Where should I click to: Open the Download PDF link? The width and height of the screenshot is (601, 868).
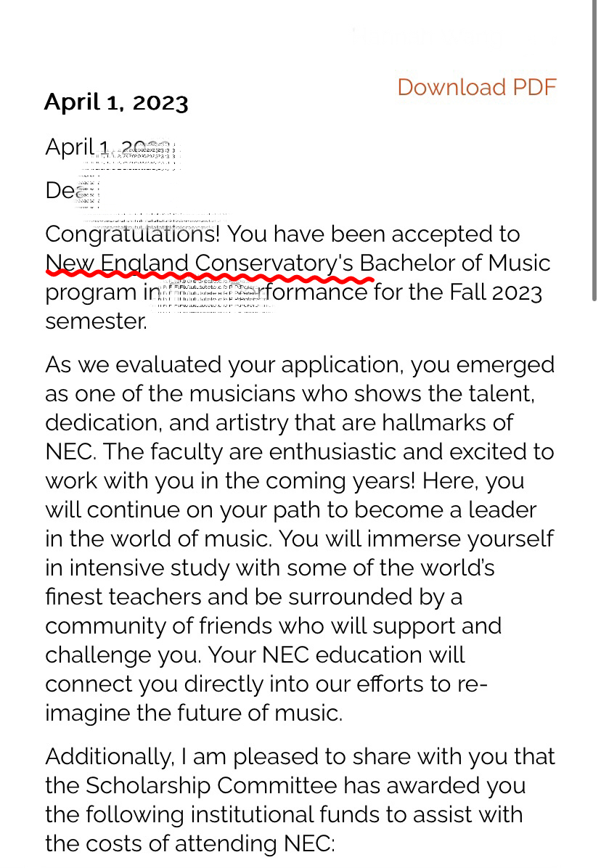(476, 88)
